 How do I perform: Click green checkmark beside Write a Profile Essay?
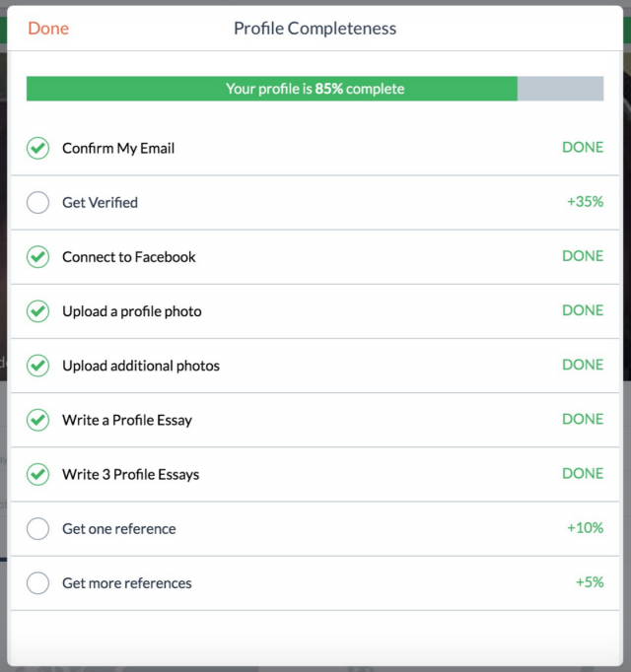37,420
